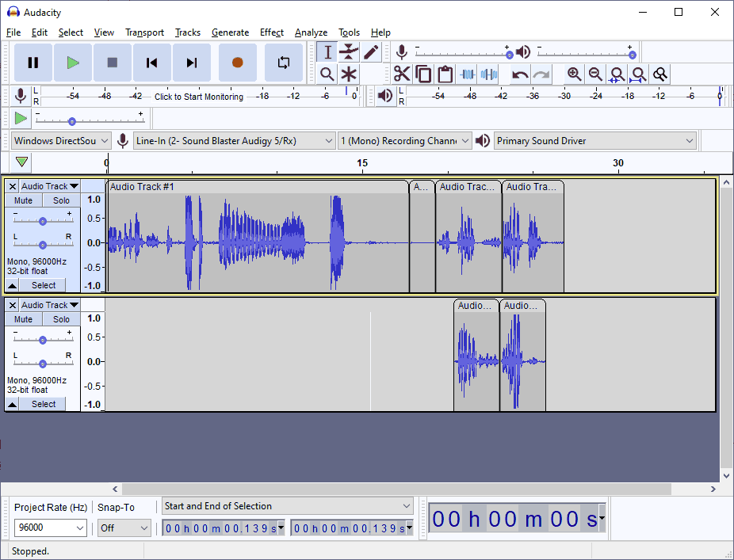Open the Project Rate 96000 dropdown
734x560 pixels.
click(51, 528)
